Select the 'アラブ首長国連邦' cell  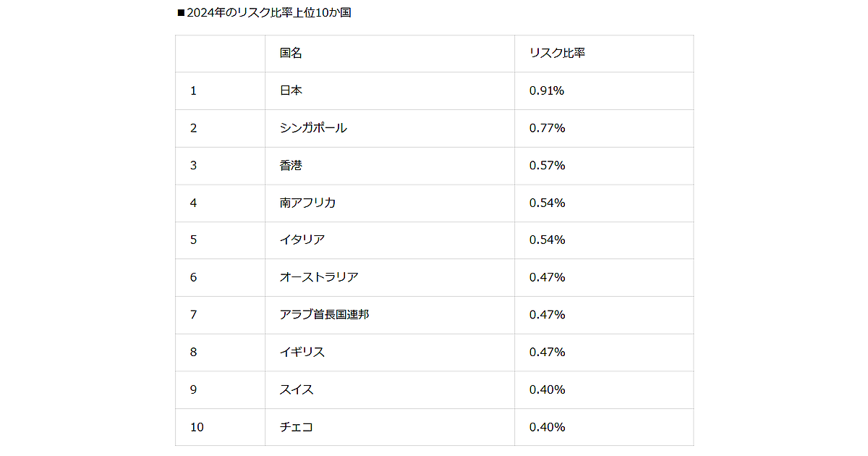(x=324, y=315)
